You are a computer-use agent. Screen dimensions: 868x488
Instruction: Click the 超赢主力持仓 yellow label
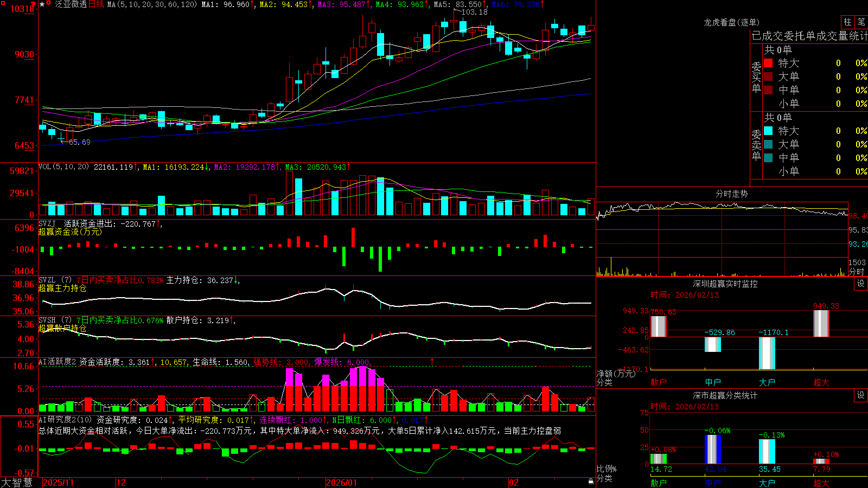tap(62, 288)
